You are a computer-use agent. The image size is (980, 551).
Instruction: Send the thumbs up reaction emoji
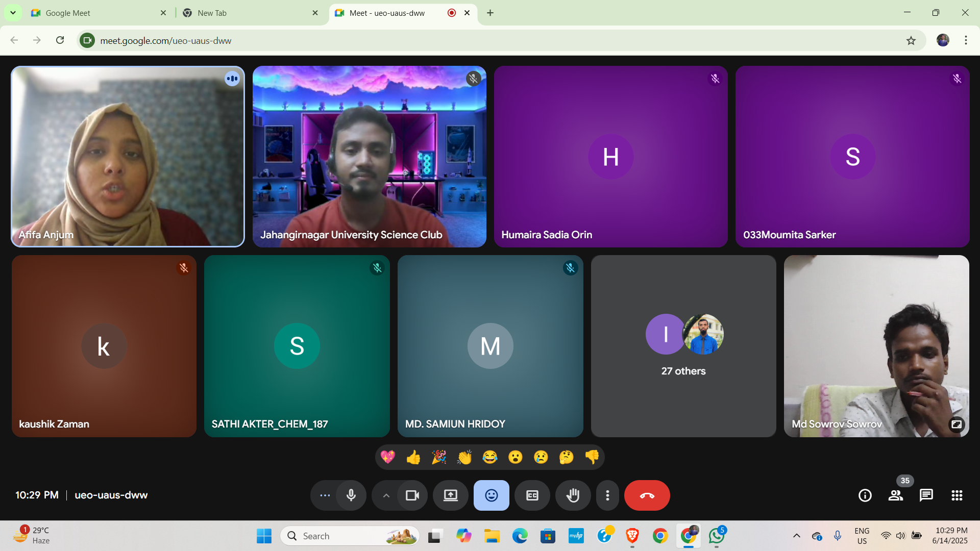click(413, 457)
